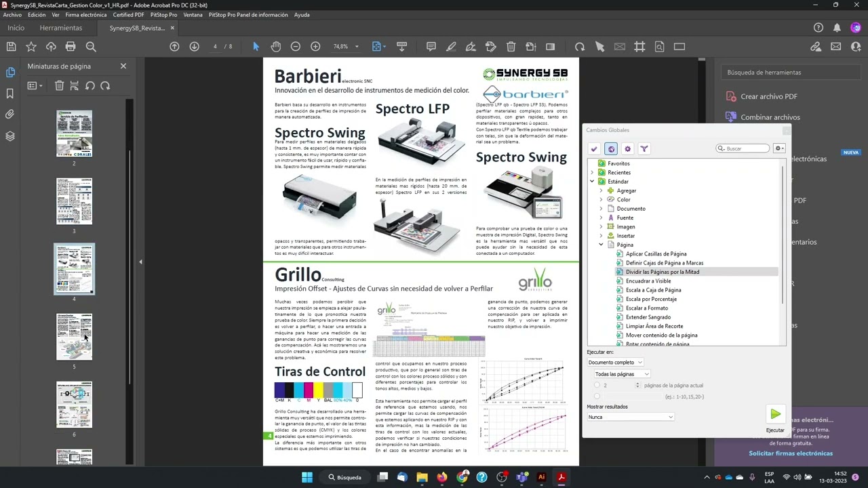The height and width of the screenshot is (488, 868).
Task: Switch to the Herramientas tab
Action: point(61,28)
